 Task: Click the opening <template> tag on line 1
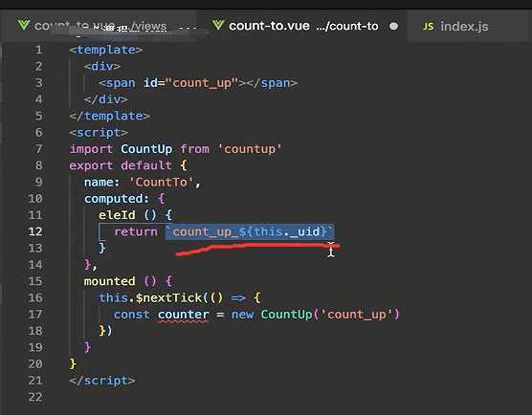point(106,50)
